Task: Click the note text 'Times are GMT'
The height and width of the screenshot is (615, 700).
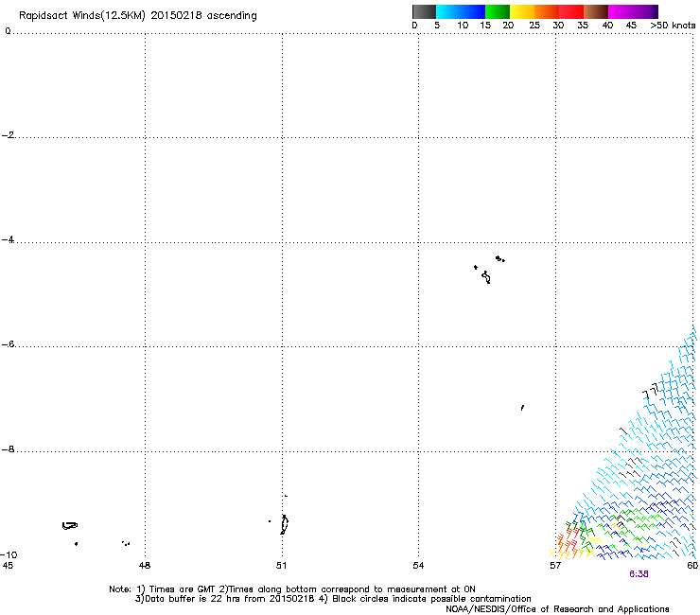Action: click(x=182, y=589)
